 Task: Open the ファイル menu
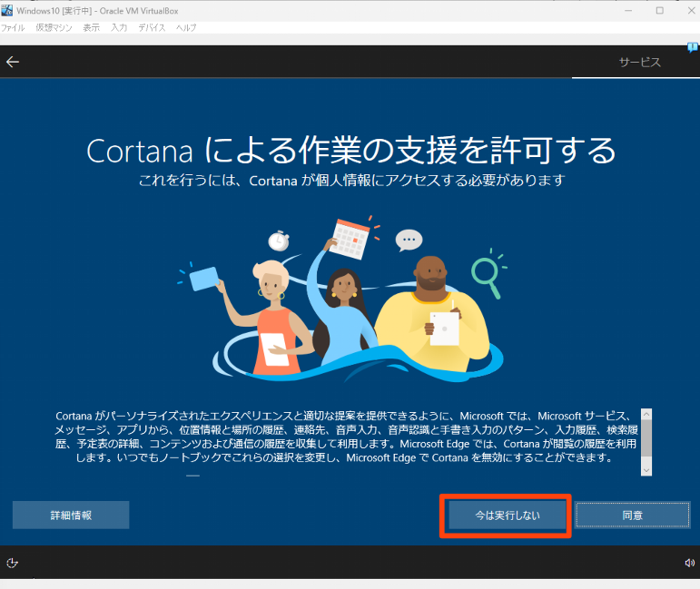pyautogui.click(x=13, y=27)
